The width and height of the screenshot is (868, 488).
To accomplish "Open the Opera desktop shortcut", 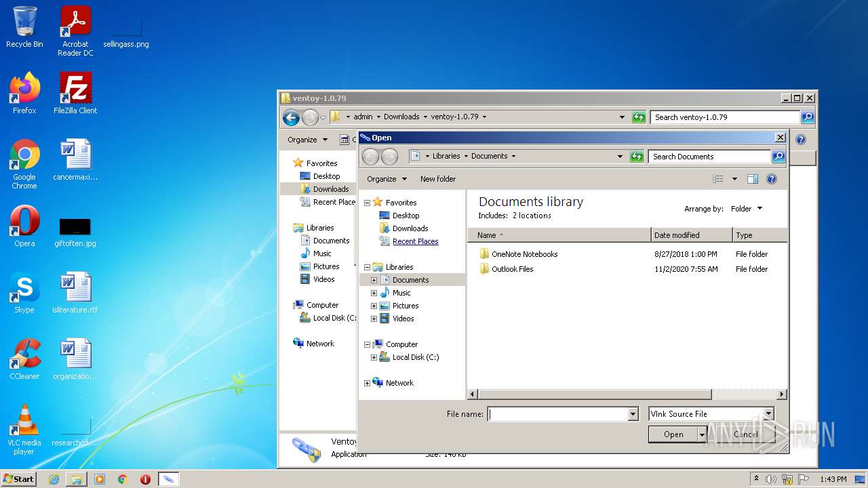I will (x=24, y=226).
